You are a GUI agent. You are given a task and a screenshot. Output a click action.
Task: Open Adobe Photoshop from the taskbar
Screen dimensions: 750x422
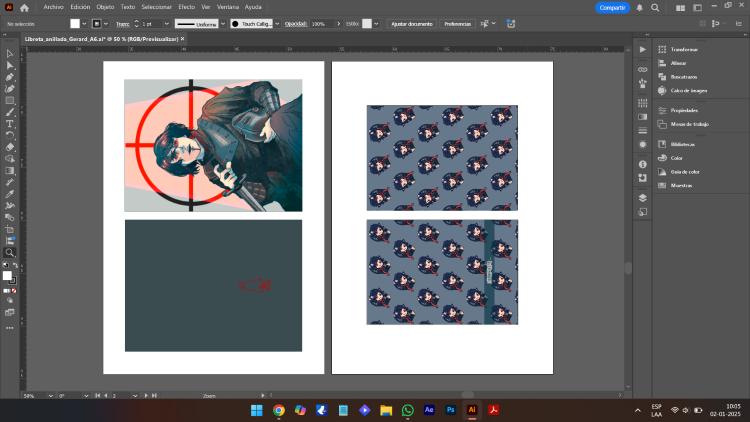click(450, 410)
